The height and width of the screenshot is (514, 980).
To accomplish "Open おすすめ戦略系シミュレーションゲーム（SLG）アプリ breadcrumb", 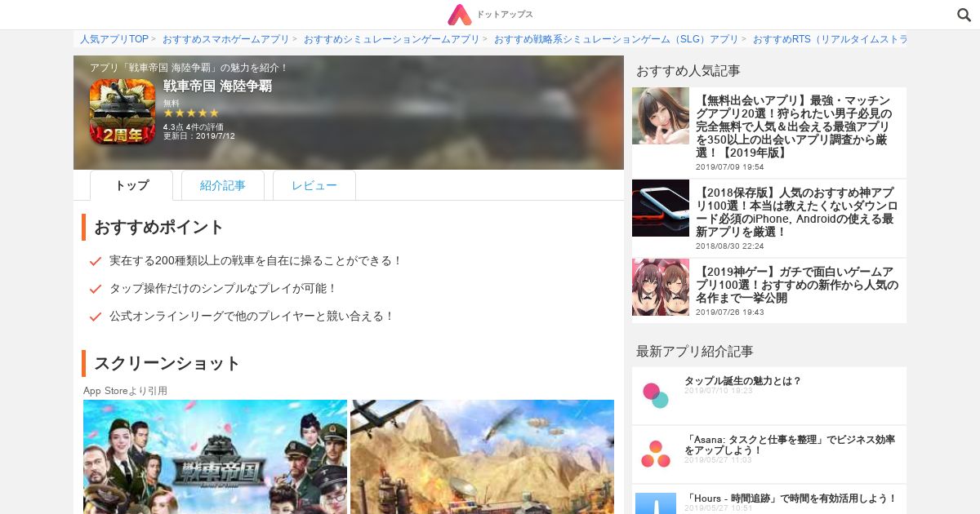I will 617,39.
